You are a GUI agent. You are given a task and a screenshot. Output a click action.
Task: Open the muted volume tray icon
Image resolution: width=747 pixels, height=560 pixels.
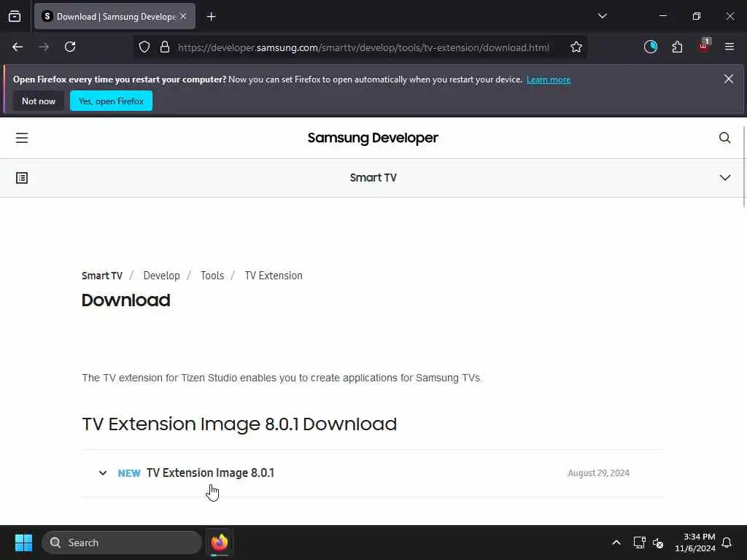[x=658, y=542]
